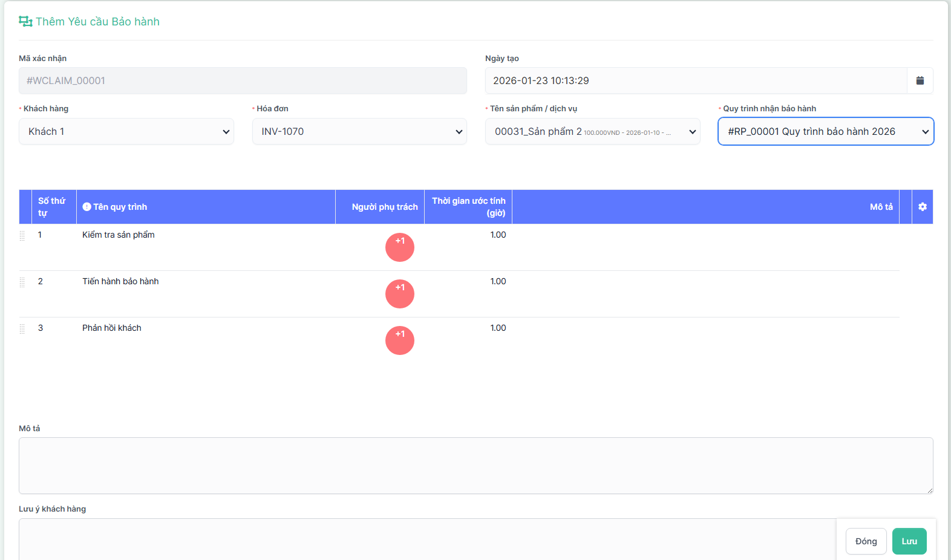951x560 pixels.
Task: Open the table settings gear icon
Action: 922,207
